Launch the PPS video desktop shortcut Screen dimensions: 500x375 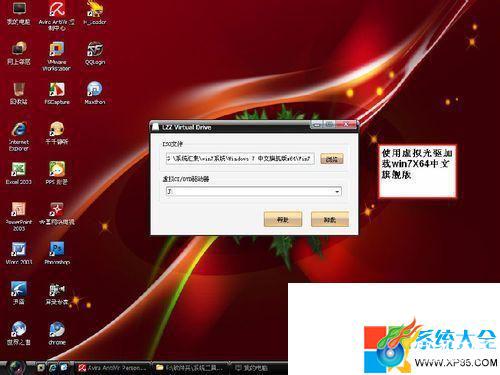57,173
